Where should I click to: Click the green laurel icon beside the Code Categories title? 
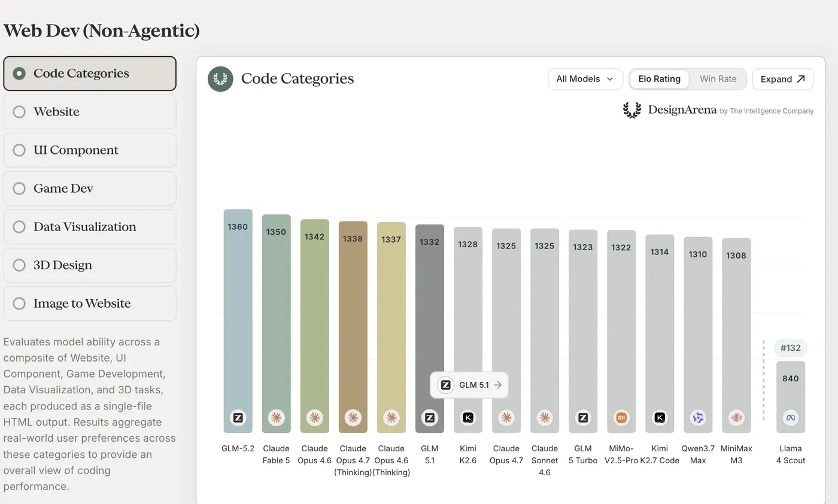pos(220,79)
